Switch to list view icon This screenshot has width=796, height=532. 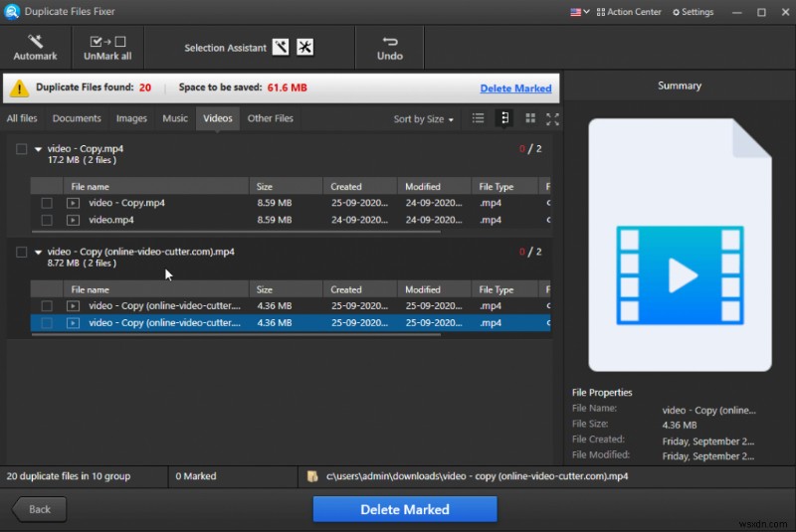[x=479, y=118]
